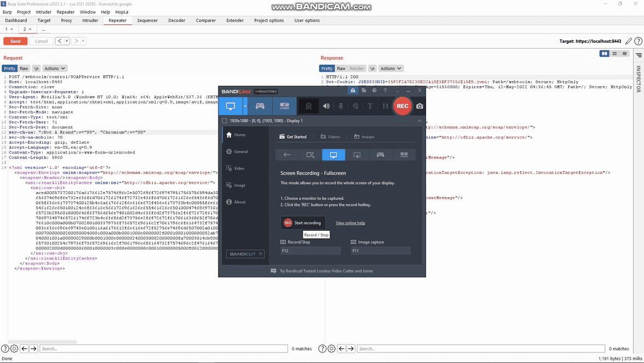Edit the target with the pencil icon
The height and width of the screenshot is (363, 644).
pos(629,41)
